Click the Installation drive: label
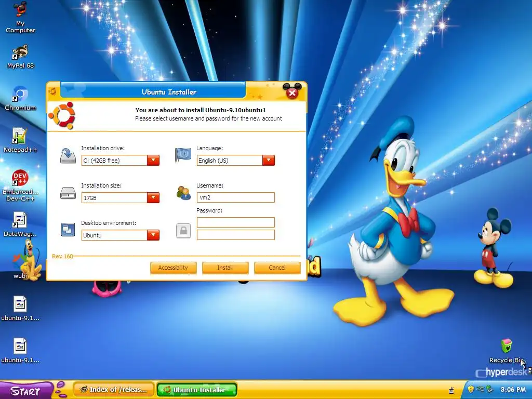 click(x=103, y=148)
